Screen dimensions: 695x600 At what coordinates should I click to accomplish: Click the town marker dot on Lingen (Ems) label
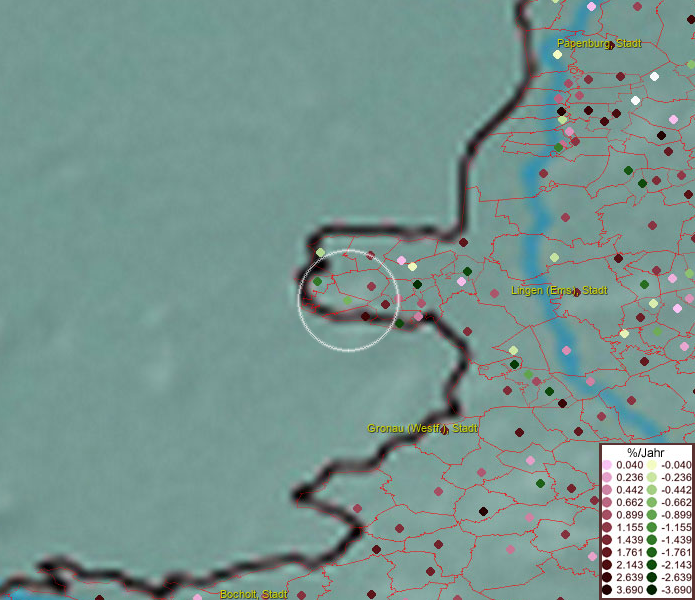coord(576,292)
